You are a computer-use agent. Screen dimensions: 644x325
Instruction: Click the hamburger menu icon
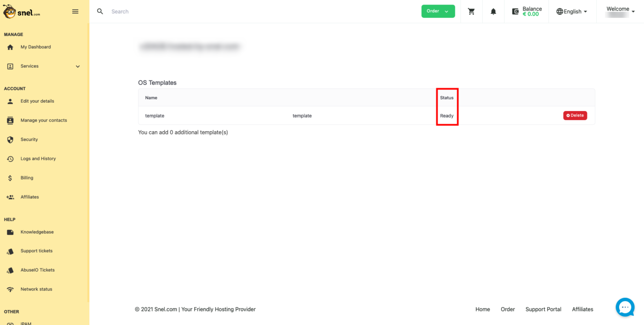[x=75, y=12]
